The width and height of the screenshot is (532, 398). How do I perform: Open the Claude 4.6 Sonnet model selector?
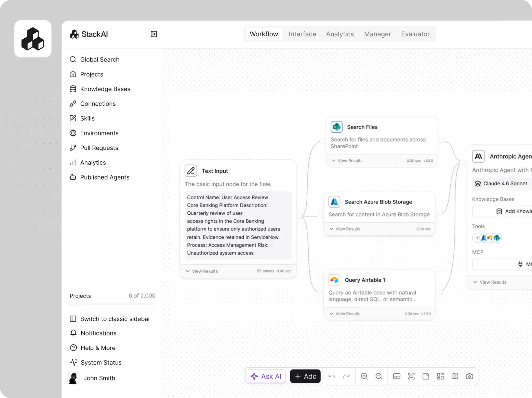pos(502,184)
